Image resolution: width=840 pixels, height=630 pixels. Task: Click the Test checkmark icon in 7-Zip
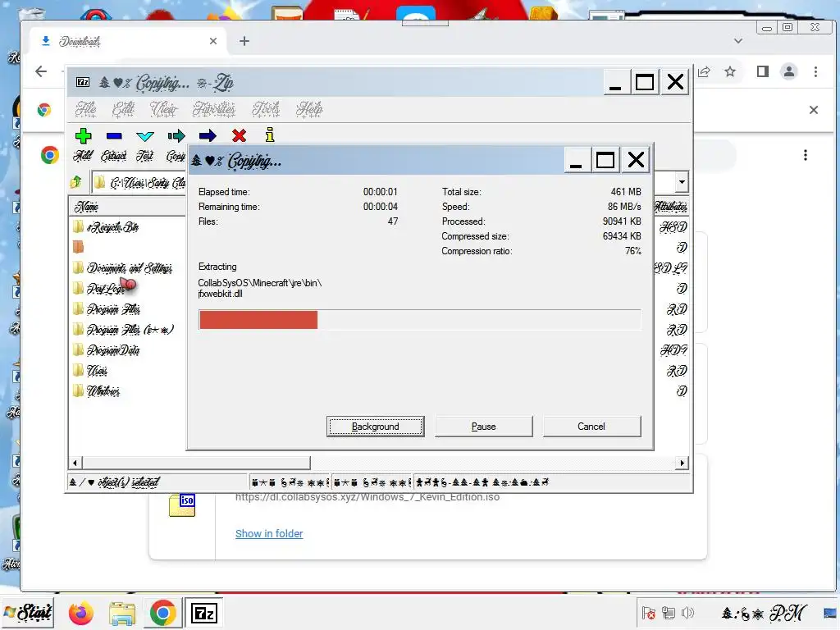144,137
